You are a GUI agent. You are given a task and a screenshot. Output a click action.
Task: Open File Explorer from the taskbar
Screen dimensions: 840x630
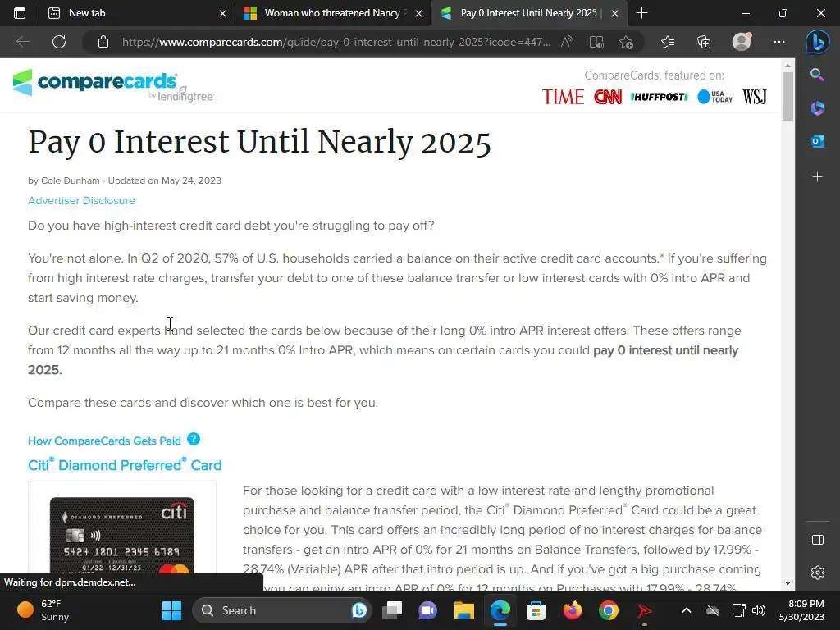tap(464, 610)
